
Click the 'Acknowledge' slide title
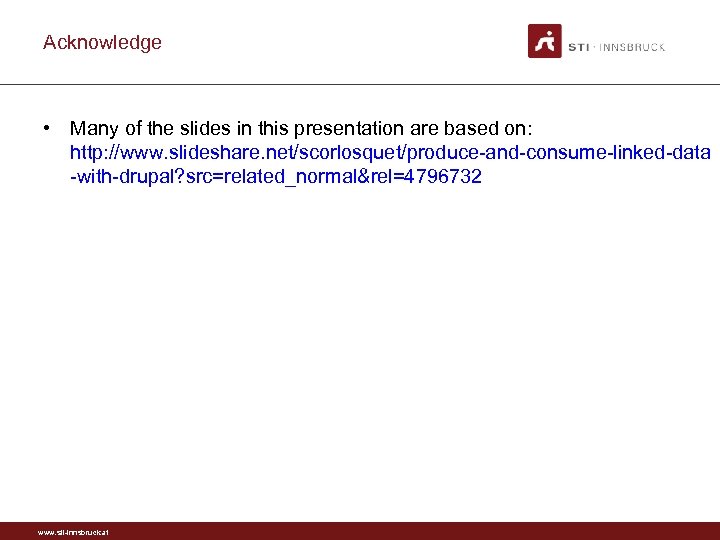(x=102, y=42)
